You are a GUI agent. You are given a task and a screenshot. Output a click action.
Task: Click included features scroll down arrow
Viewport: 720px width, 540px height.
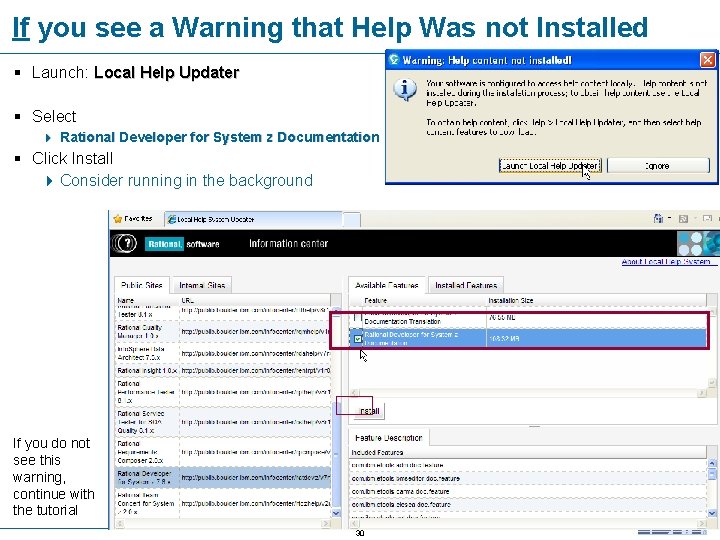(712, 513)
